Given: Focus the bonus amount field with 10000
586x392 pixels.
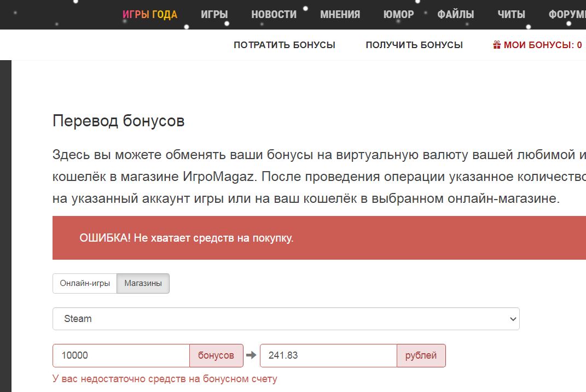Looking at the screenshot, I should 121,355.
